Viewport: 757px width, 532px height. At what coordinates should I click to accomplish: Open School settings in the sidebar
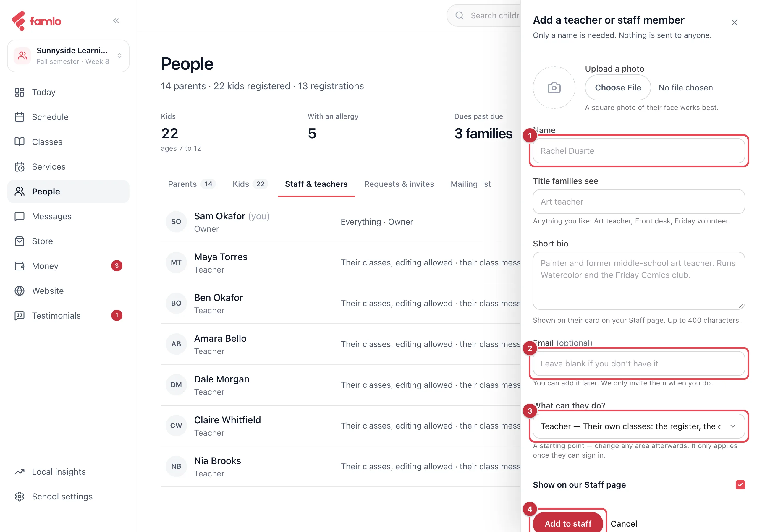coord(68,497)
